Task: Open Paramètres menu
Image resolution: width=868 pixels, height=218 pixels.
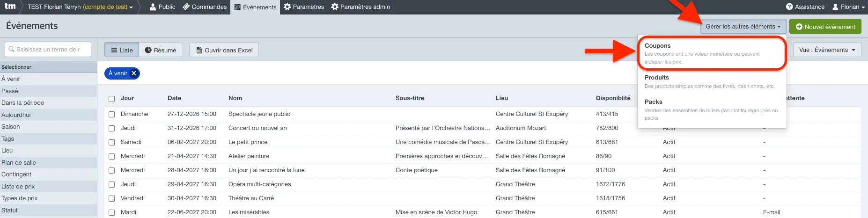Action: (x=304, y=7)
